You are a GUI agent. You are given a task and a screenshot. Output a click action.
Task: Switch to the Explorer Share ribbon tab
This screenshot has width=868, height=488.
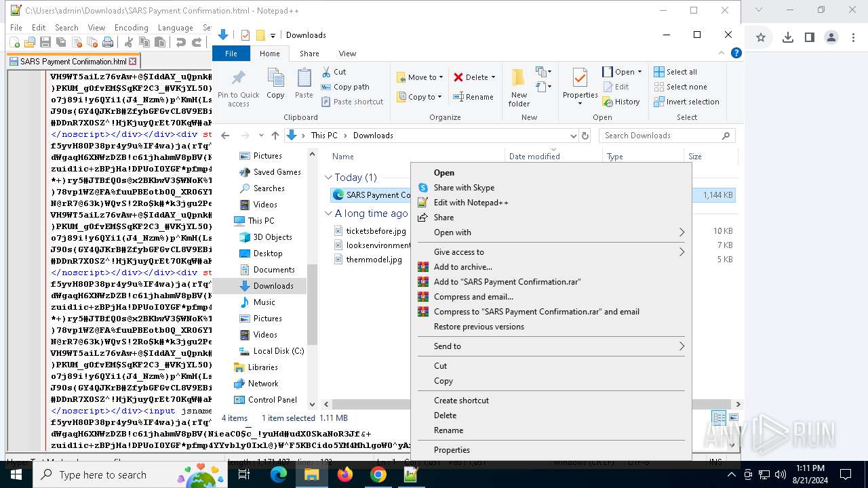(x=309, y=54)
